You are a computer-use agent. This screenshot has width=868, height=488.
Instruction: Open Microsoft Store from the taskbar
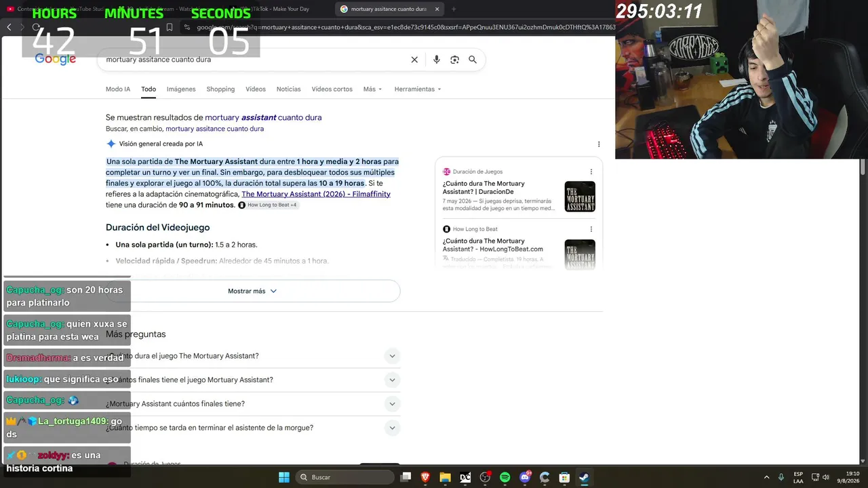click(x=564, y=477)
